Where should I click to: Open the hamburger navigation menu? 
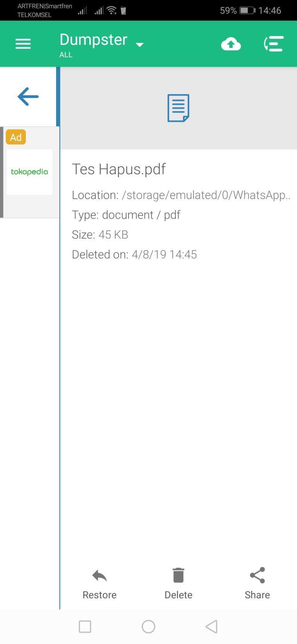click(23, 44)
